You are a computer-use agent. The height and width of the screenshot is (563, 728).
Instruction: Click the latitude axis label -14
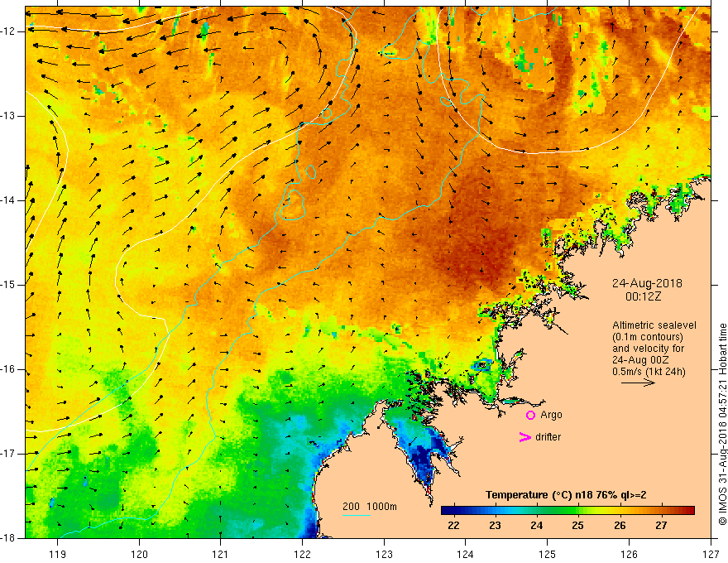pos(8,200)
